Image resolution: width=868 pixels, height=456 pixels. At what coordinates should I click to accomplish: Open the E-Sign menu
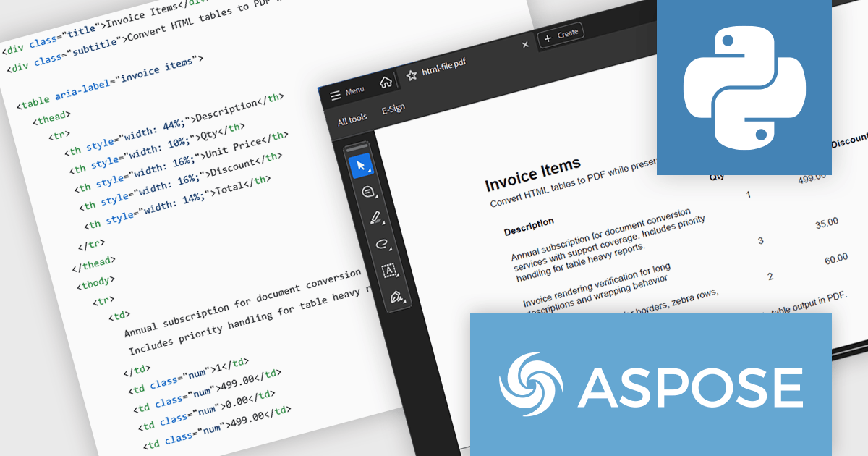click(x=393, y=109)
